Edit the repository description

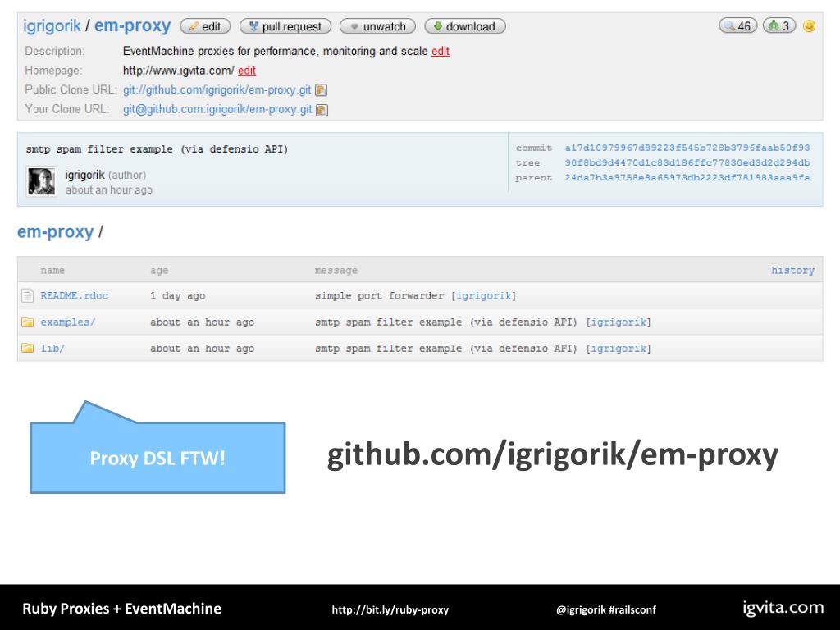pyautogui.click(x=441, y=51)
